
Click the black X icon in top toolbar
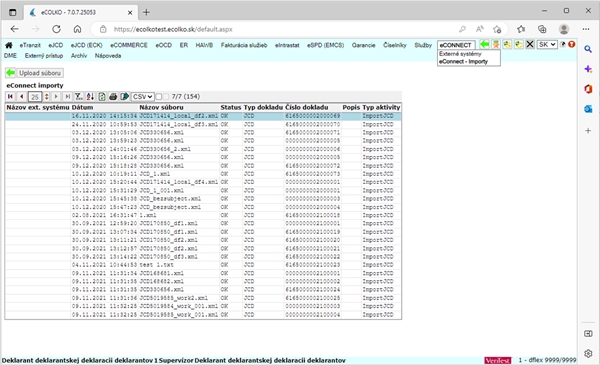tap(530, 44)
